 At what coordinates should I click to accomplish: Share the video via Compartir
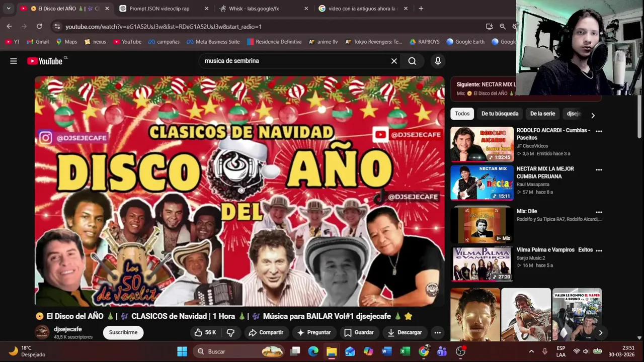coord(266,332)
